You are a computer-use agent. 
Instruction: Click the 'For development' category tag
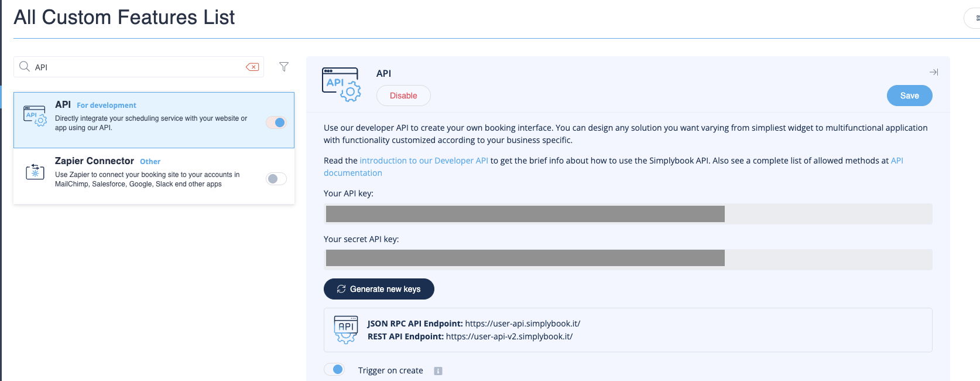pos(107,106)
